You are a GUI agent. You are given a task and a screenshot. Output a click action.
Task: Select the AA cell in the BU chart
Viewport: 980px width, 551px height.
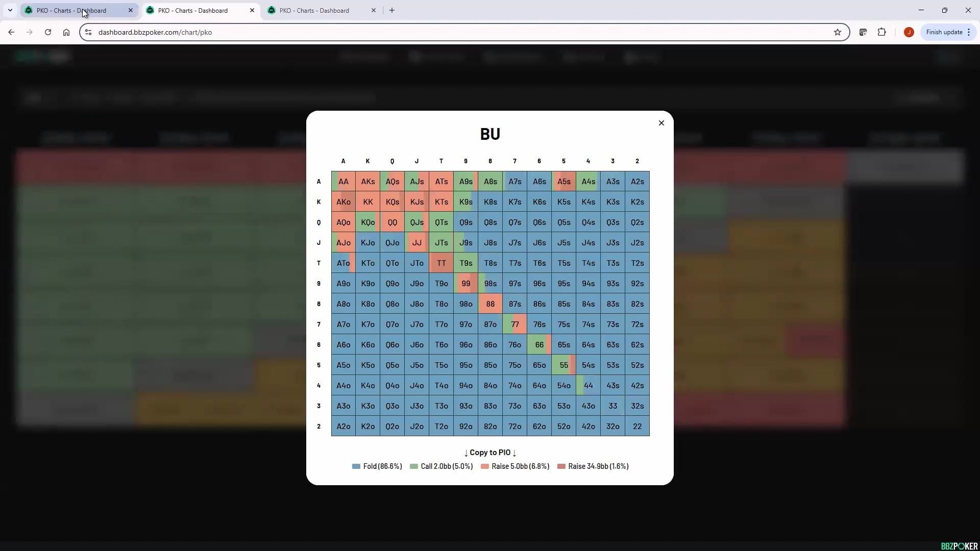pyautogui.click(x=344, y=181)
